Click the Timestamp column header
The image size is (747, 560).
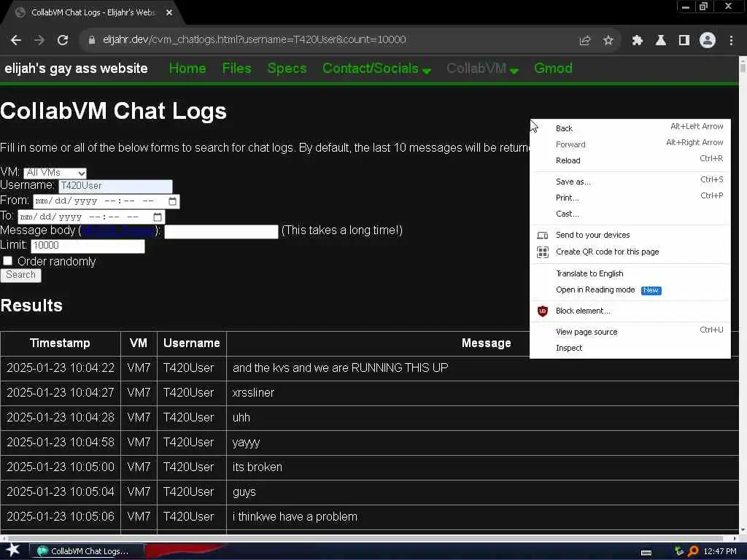click(x=60, y=343)
